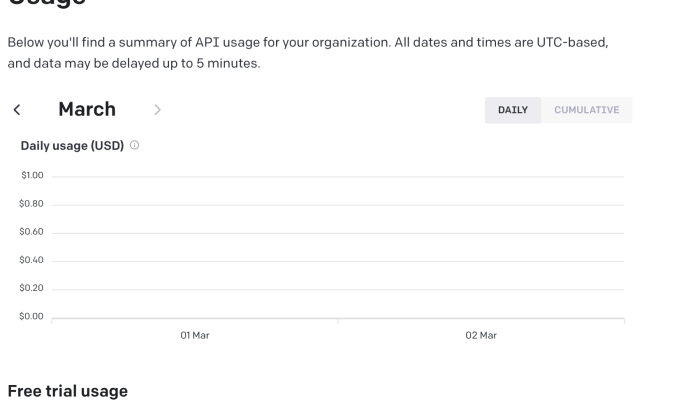Screen dimensions: 700x400
Task: Click the info icon beside Daily usage (USD)
Action: point(134,146)
